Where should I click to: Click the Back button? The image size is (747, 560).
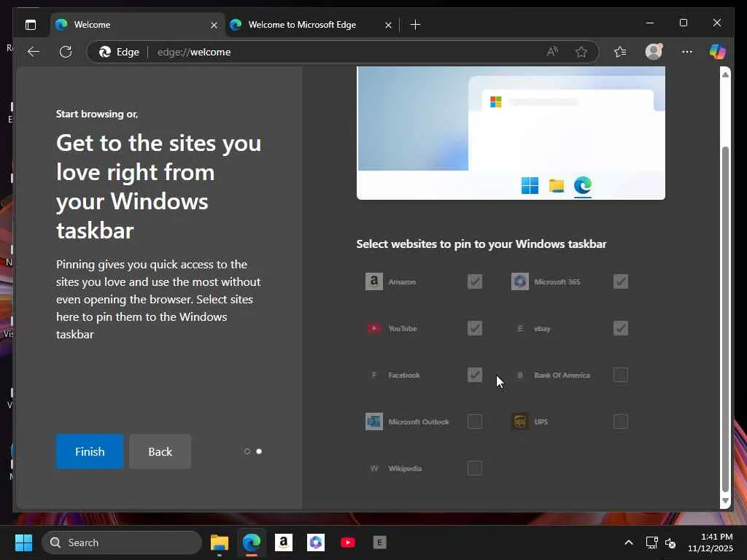[160, 451]
